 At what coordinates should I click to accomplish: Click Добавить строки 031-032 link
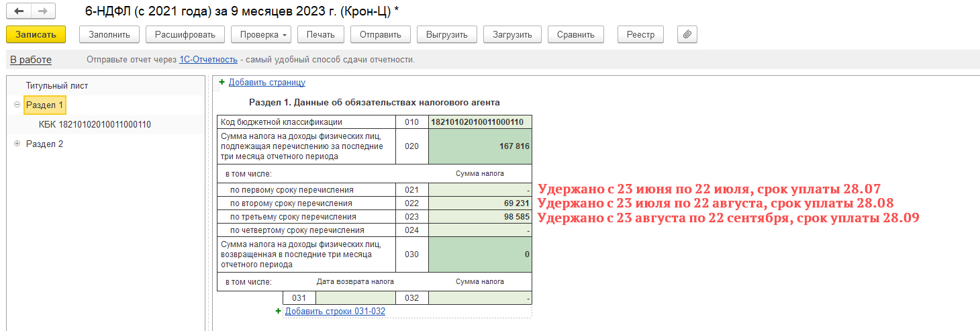(x=335, y=311)
